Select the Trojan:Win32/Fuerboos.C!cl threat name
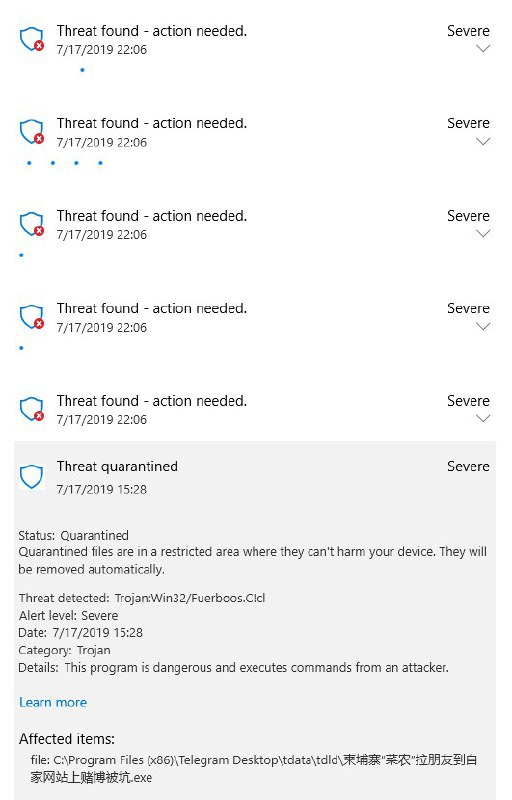 pyautogui.click(x=190, y=598)
